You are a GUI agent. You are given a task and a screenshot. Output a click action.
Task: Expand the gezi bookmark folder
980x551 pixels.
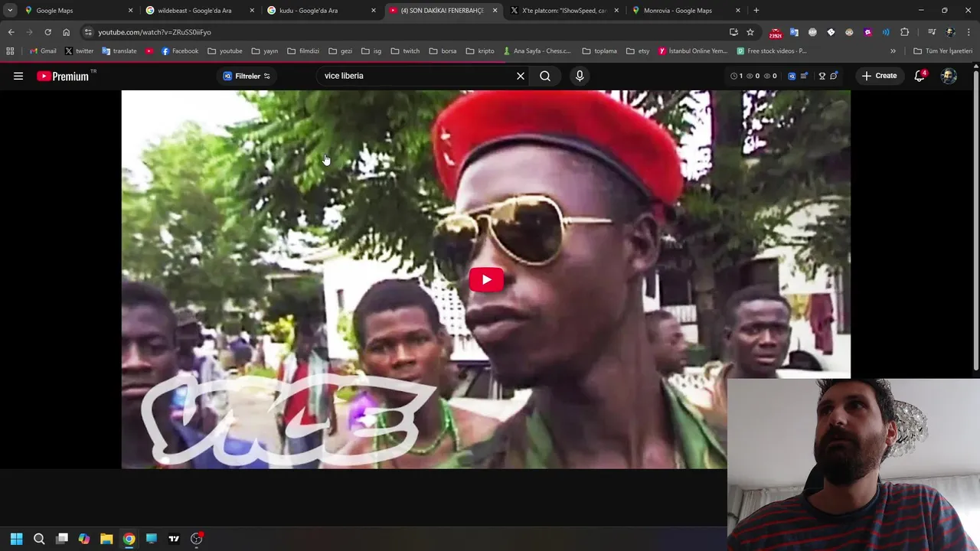click(340, 51)
